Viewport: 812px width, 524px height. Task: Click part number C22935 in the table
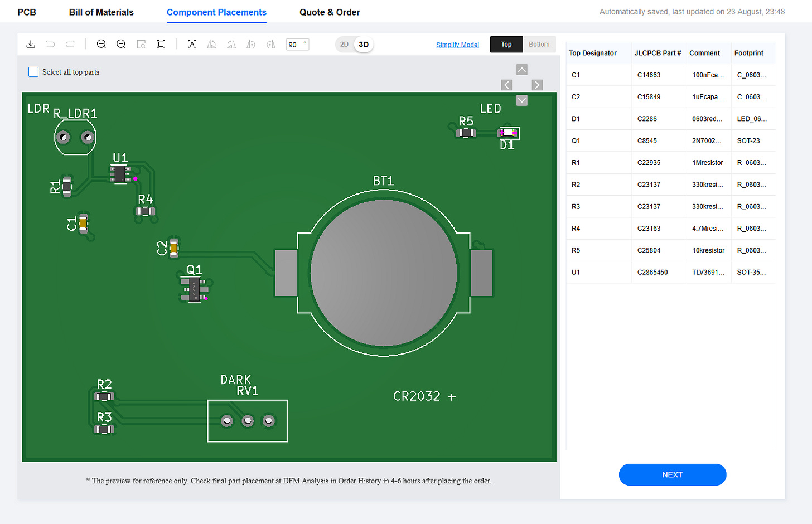pyautogui.click(x=649, y=163)
